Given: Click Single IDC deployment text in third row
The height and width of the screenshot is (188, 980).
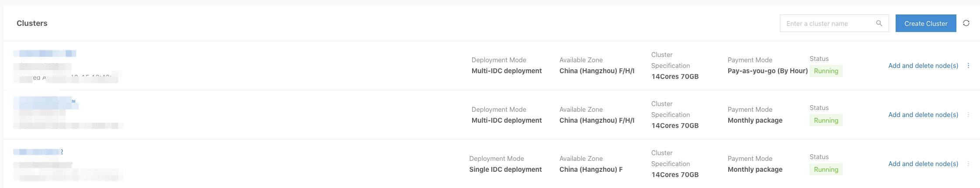Looking at the screenshot, I should (x=505, y=170).
